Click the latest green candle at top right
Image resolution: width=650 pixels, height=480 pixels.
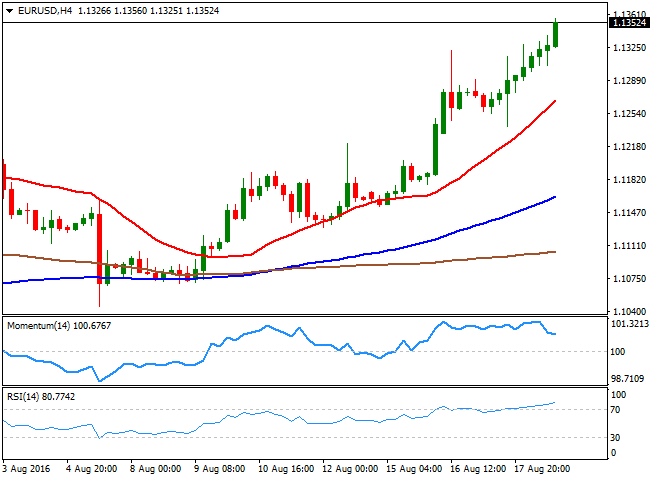click(x=556, y=33)
